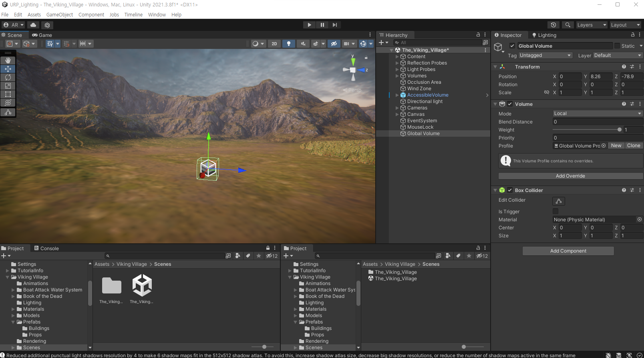Open Undo History icon
This screenshot has height=358, width=644.
(553, 25)
